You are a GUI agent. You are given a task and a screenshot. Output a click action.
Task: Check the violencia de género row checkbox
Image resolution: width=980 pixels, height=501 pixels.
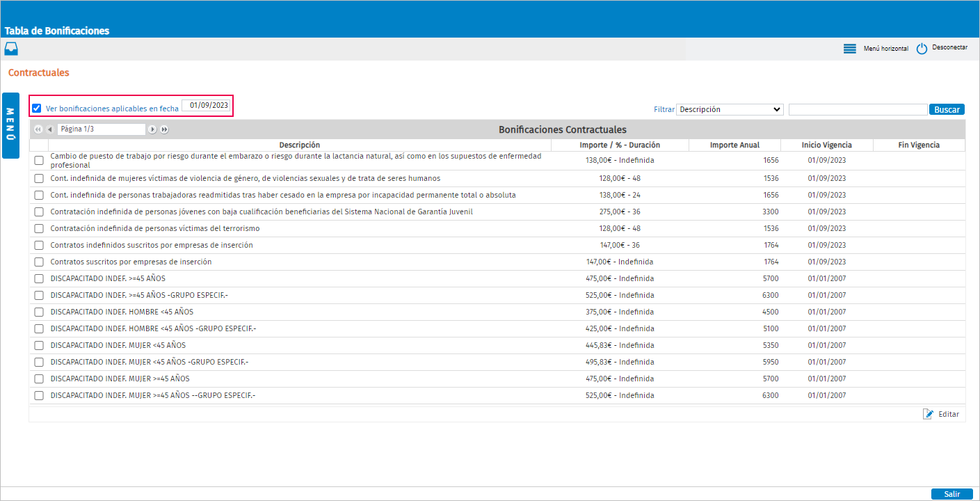coord(39,179)
